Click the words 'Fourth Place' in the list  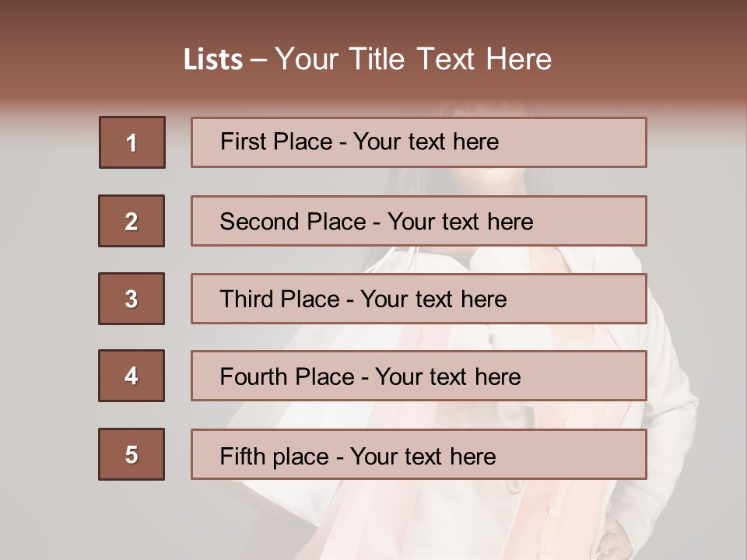click(x=287, y=376)
